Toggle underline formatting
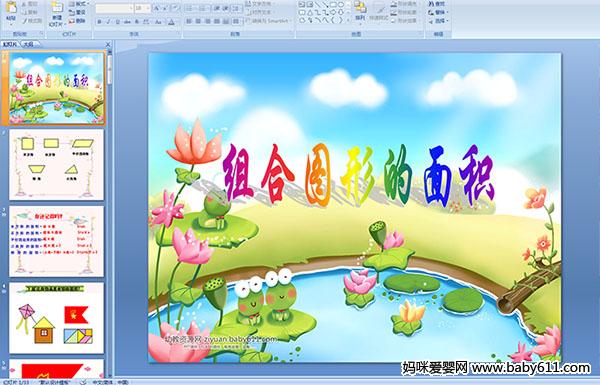Image resolution: width=600 pixels, height=385 pixels. (x=117, y=22)
